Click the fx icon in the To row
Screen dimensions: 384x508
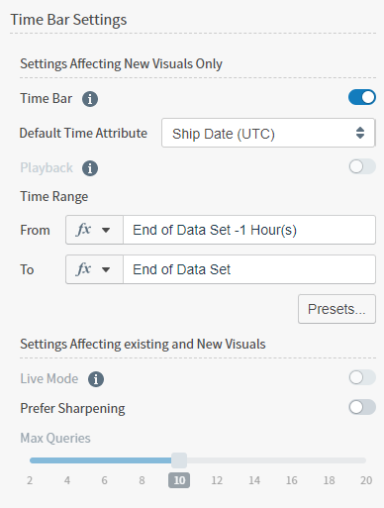[83, 269]
